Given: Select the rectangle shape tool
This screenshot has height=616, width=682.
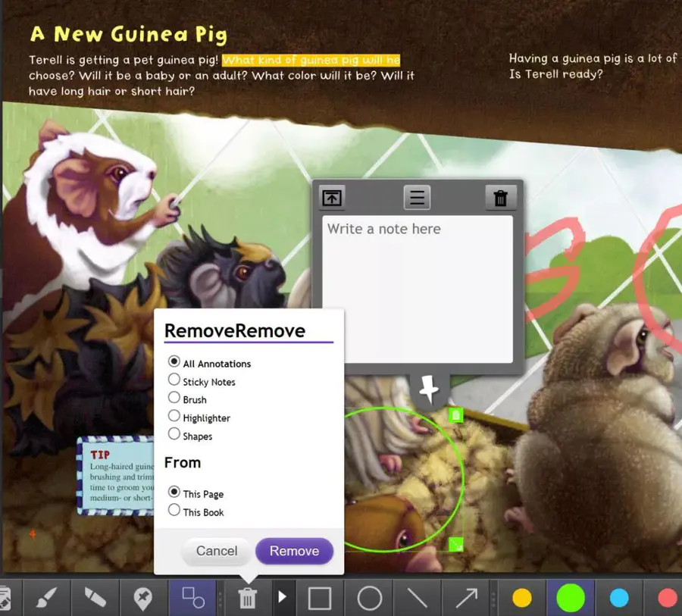Looking at the screenshot, I should tap(320, 599).
